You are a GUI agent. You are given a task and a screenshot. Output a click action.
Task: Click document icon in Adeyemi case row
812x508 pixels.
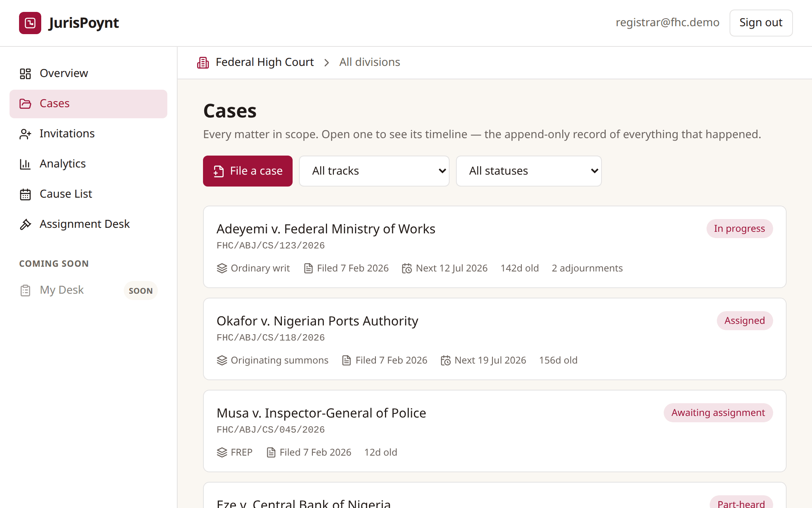coord(308,268)
